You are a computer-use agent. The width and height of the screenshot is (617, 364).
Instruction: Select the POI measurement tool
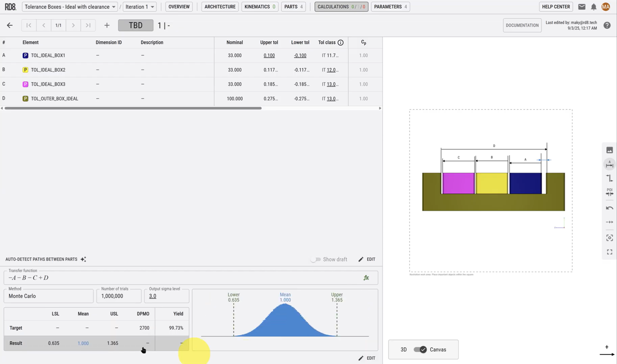(609, 192)
